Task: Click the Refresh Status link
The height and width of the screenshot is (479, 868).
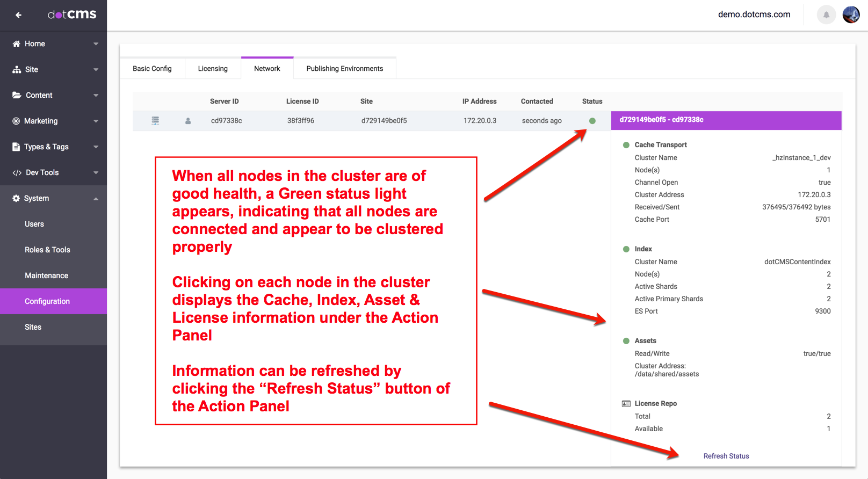Action: [726, 456]
